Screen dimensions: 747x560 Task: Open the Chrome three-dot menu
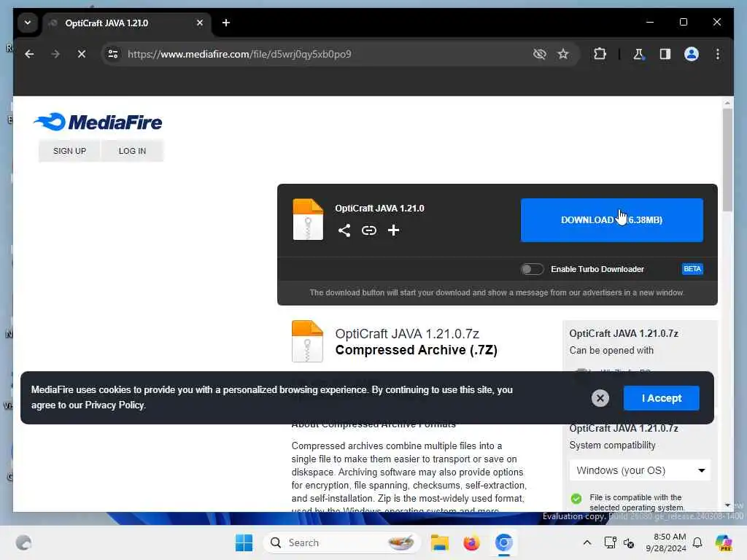point(718,54)
